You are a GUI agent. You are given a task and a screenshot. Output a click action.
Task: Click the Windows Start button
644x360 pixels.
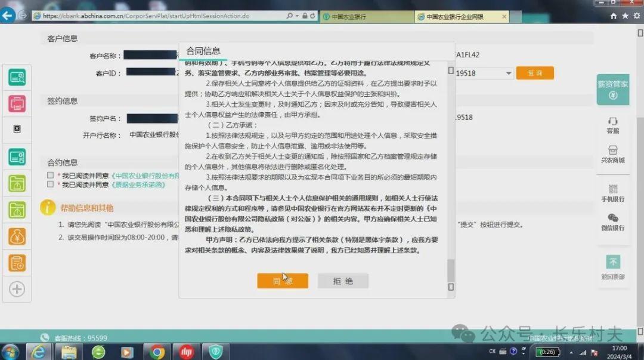point(10,352)
